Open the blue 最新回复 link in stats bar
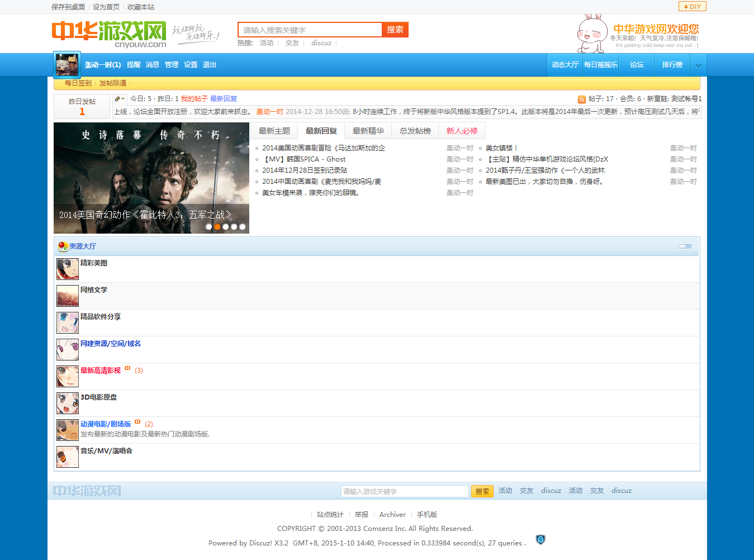This screenshot has height=560, width=754. [224, 99]
